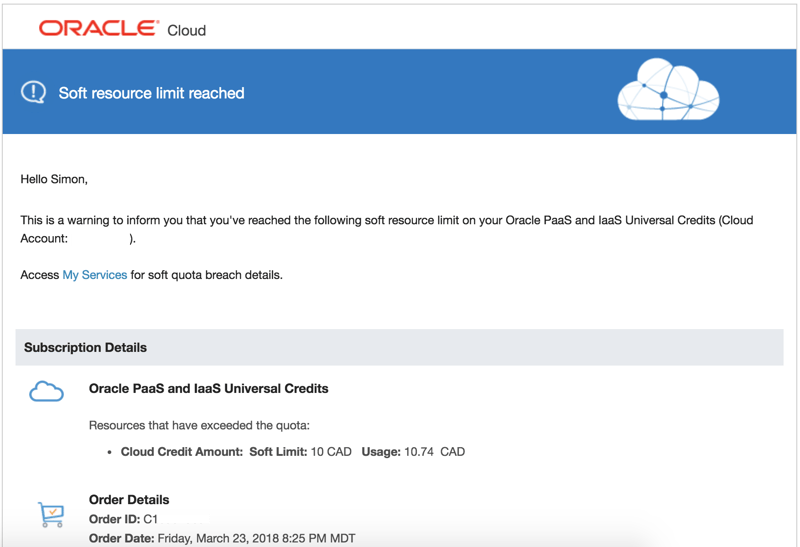This screenshot has width=800, height=547.
Task: Click the "Soft resource limit reached" banner title
Action: [151, 93]
